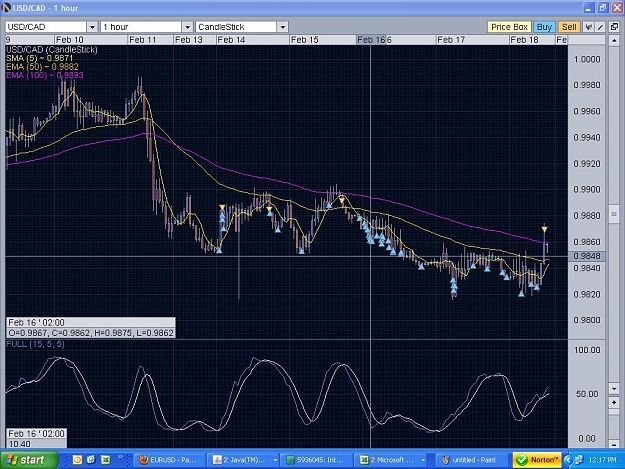Click the zoom plus button

tap(613, 403)
